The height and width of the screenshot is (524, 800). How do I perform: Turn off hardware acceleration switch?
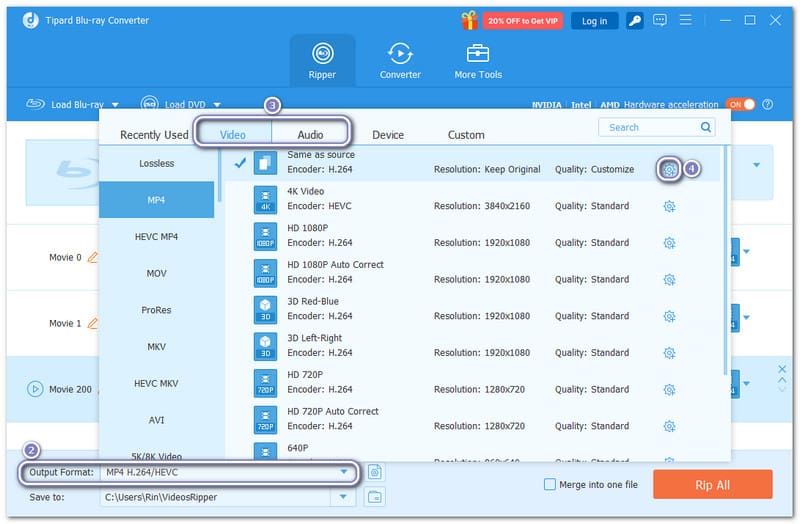(x=740, y=104)
